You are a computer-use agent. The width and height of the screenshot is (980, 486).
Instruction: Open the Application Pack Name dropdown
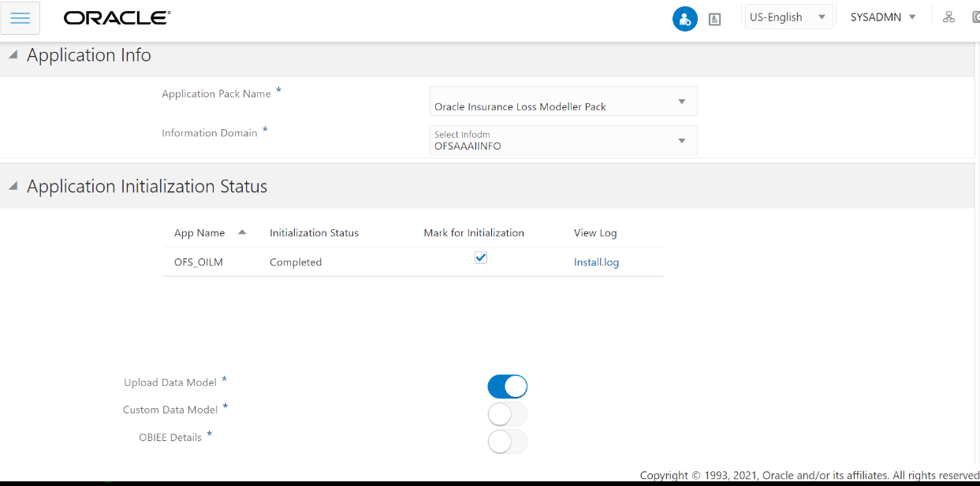[563, 101]
